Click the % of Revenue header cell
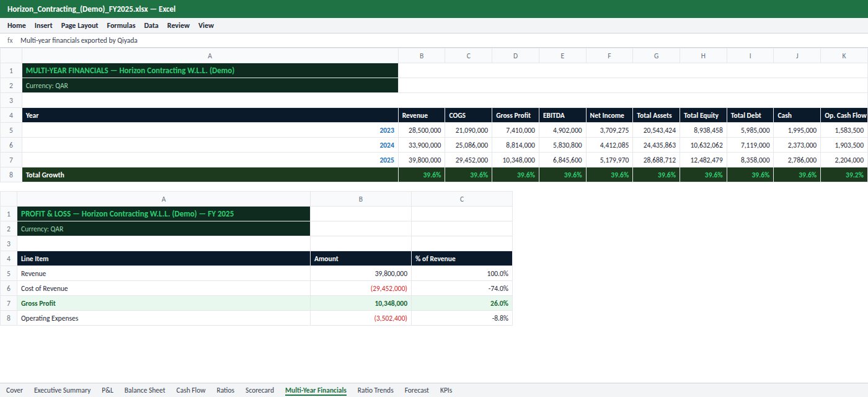Screen dimensions: 868x397 tap(462, 259)
